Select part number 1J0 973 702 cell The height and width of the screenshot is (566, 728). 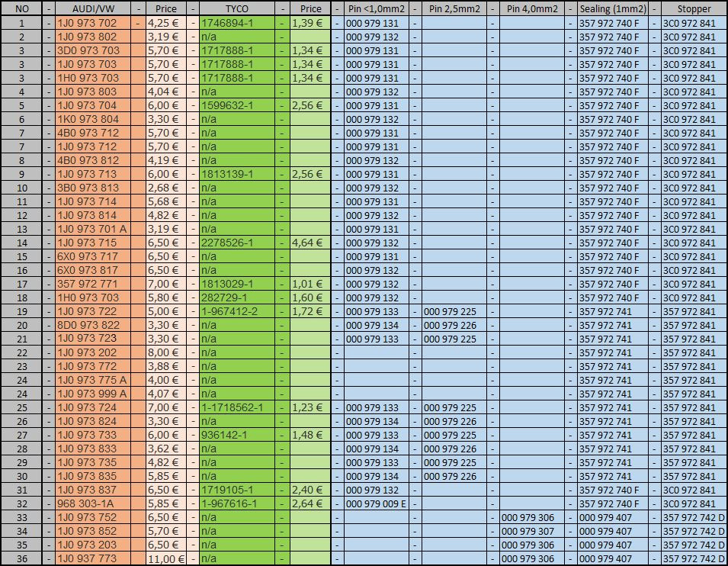[87, 24]
